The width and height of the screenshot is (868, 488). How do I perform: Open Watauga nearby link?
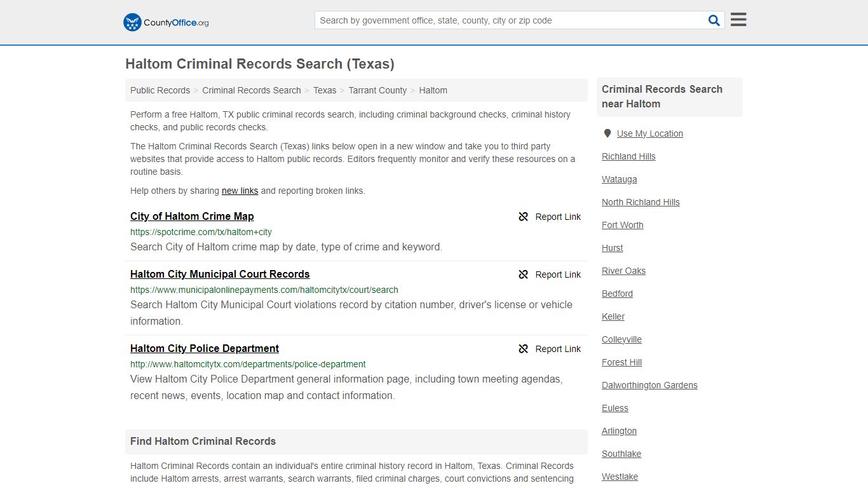[619, 179]
